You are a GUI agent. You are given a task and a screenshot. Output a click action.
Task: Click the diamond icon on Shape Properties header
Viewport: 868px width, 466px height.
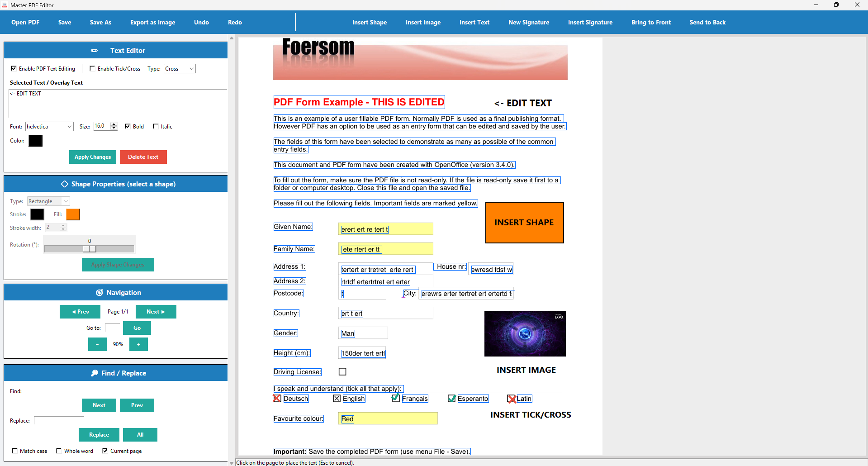pyautogui.click(x=65, y=184)
